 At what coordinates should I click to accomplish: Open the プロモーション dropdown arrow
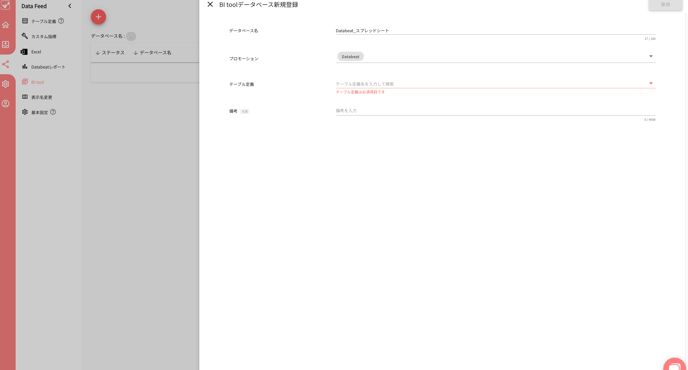(x=651, y=56)
